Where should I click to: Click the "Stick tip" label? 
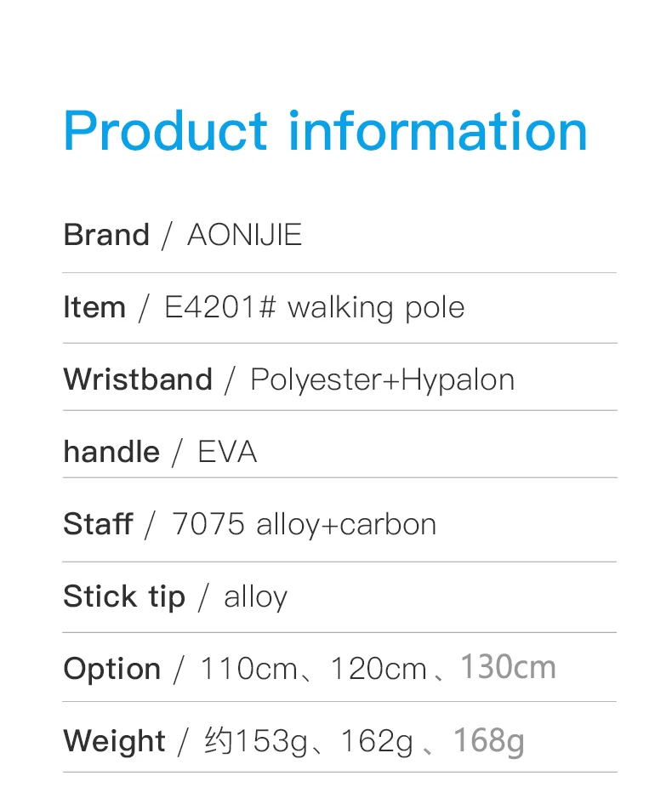tap(123, 596)
